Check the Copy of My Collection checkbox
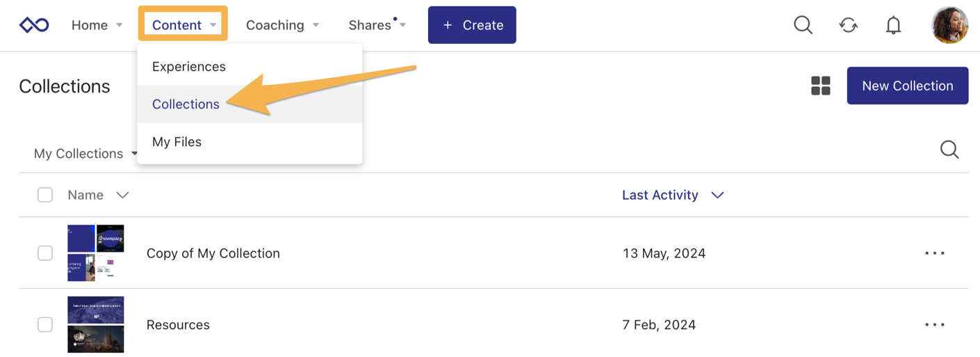980x357 pixels. click(x=45, y=253)
